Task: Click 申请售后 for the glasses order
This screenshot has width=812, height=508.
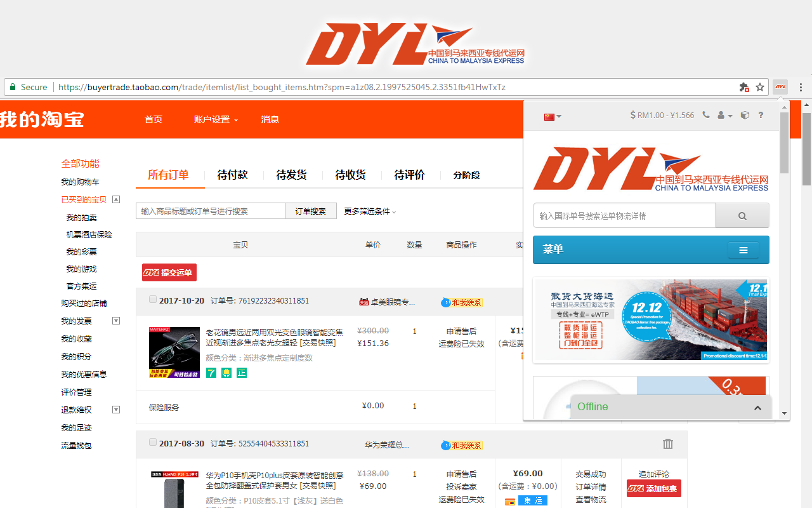Action: point(462,331)
